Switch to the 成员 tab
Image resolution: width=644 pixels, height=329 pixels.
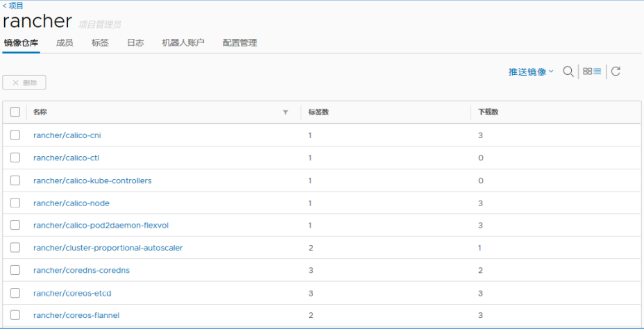[65, 43]
